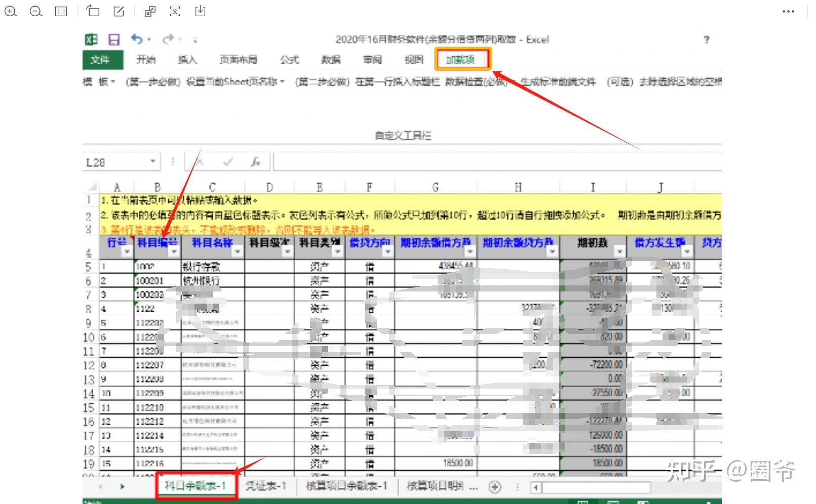Click the undo arrow in Excel
Image resolution: width=816 pixels, height=504 pixels.
(x=137, y=39)
